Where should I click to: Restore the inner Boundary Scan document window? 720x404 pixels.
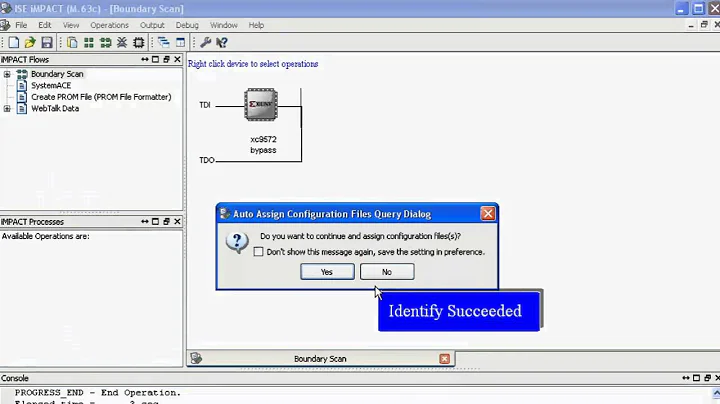704,25
